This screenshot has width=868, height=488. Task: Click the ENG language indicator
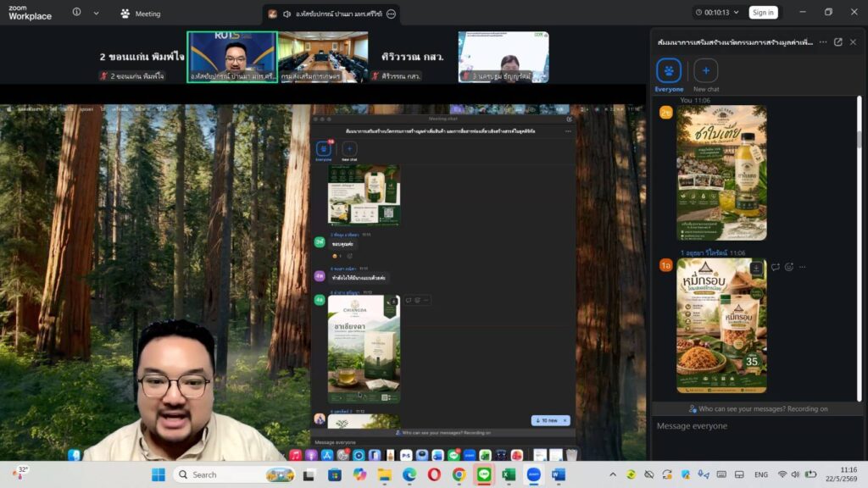(x=761, y=474)
